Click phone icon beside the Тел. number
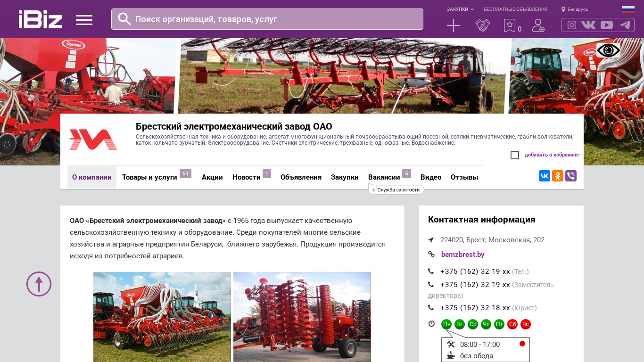This screenshot has width=644, height=362. 431,271
